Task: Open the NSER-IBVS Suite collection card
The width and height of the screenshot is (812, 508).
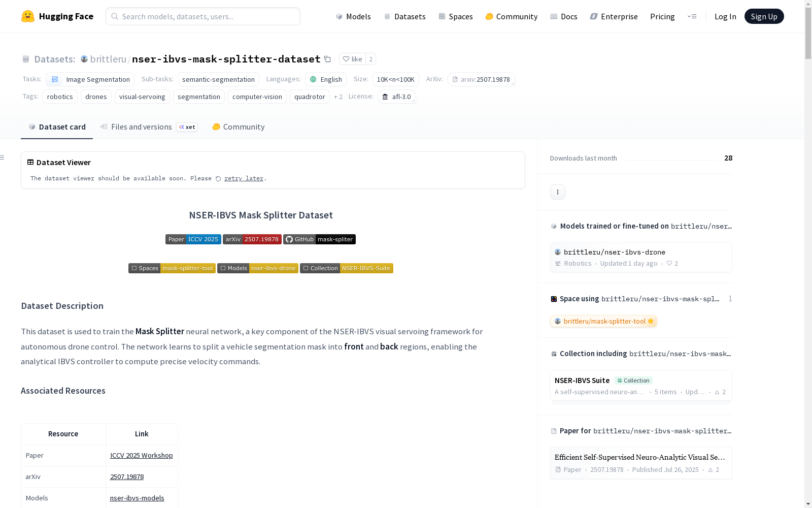Action: click(641, 386)
